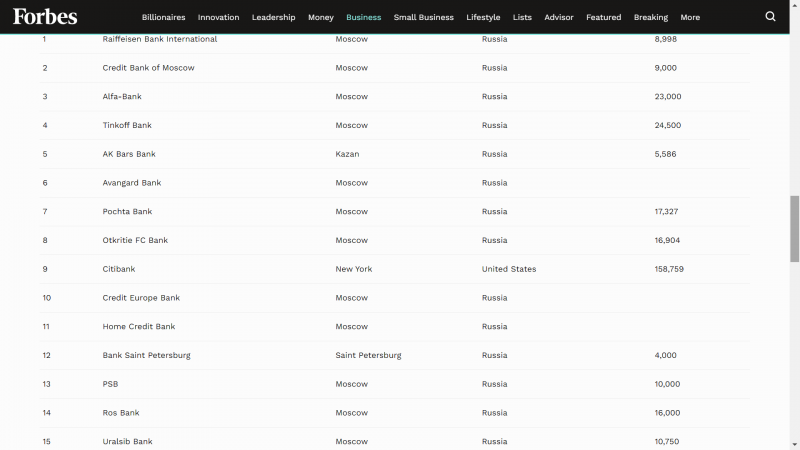Open the Lists menu

point(522,17)
